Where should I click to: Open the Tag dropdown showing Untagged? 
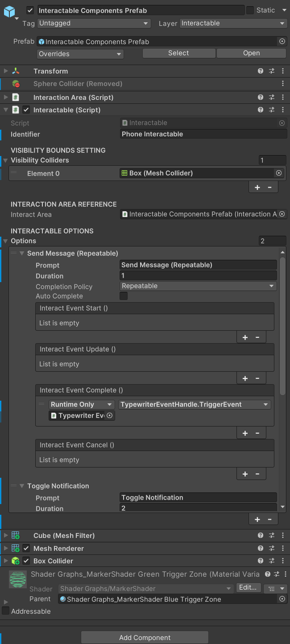coord(94,23)
